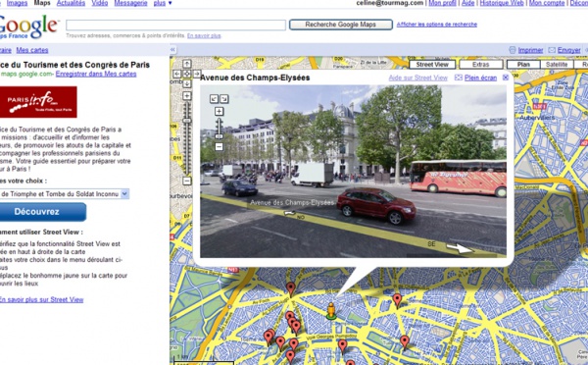Click the Google Maps France logo

pyautogui.click(x=28, y=27)
